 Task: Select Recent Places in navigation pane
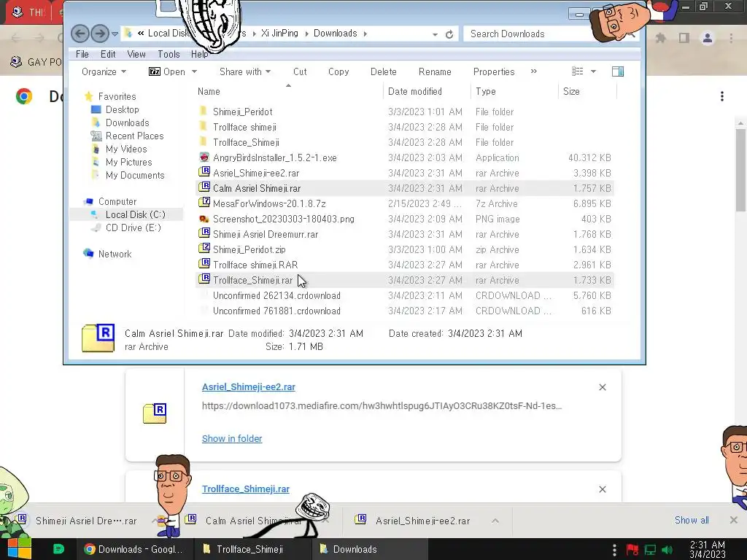pos(134,136)
